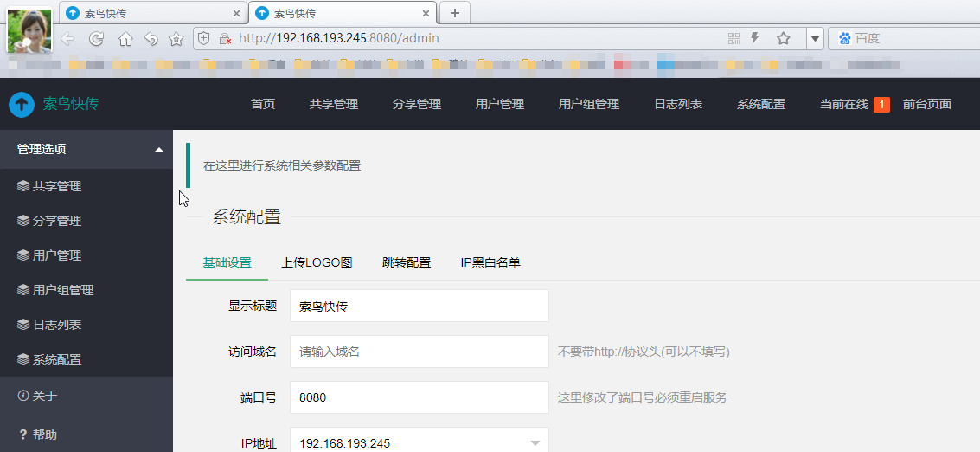Bookmark this page with the address bar star
The image size is (980, 452).
783,38
